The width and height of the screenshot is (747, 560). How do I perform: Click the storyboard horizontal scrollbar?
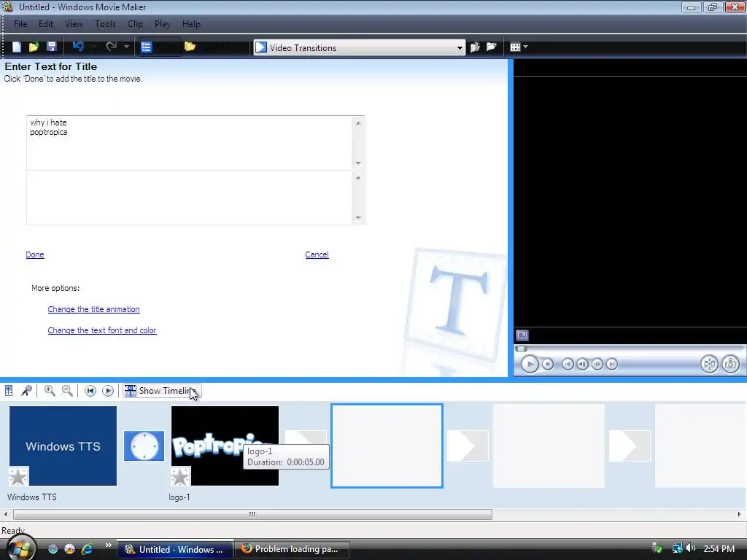click(x=252, y=514)
